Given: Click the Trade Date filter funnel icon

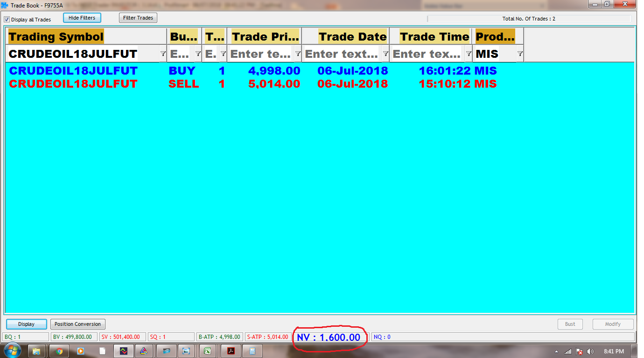Looking at the screenshot, I should 385,54.
